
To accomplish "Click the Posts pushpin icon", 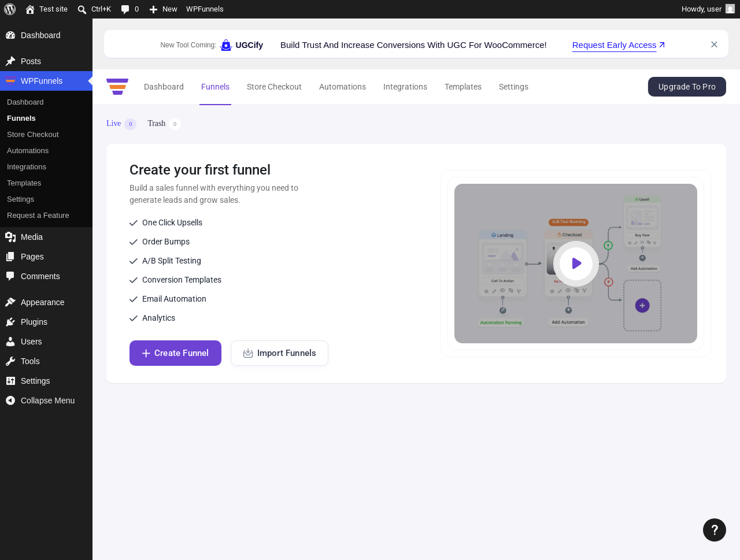I will (x=10, y=61).
